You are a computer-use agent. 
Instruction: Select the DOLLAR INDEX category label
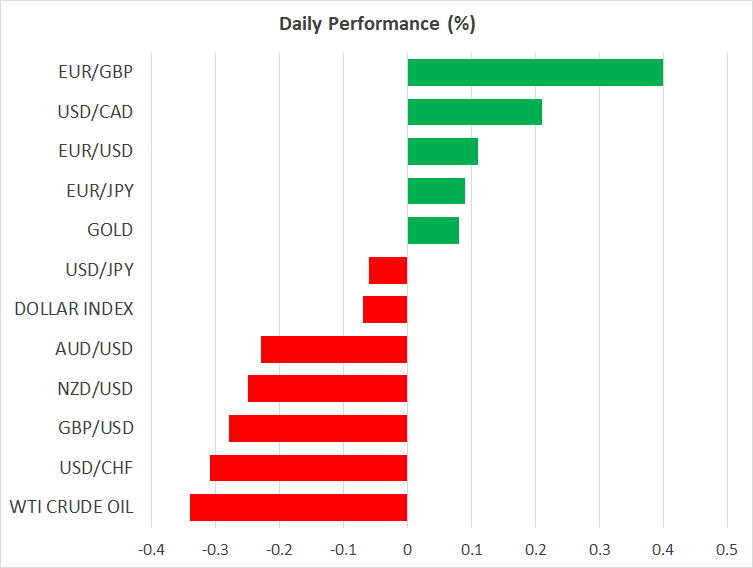click(x=73, y=309)
